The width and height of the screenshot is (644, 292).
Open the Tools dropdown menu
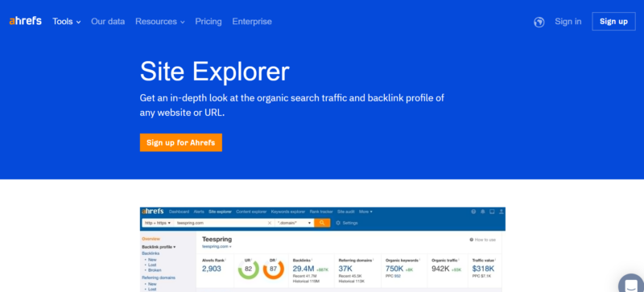(67, 22)
